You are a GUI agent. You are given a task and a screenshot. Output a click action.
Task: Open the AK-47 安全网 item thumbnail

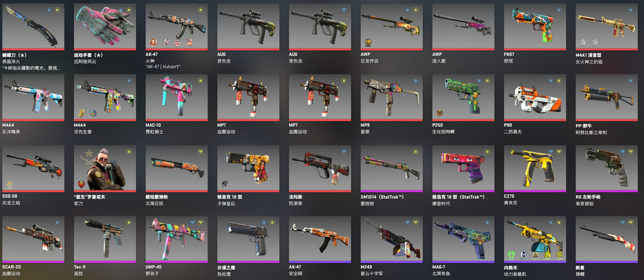coord(320,239)
